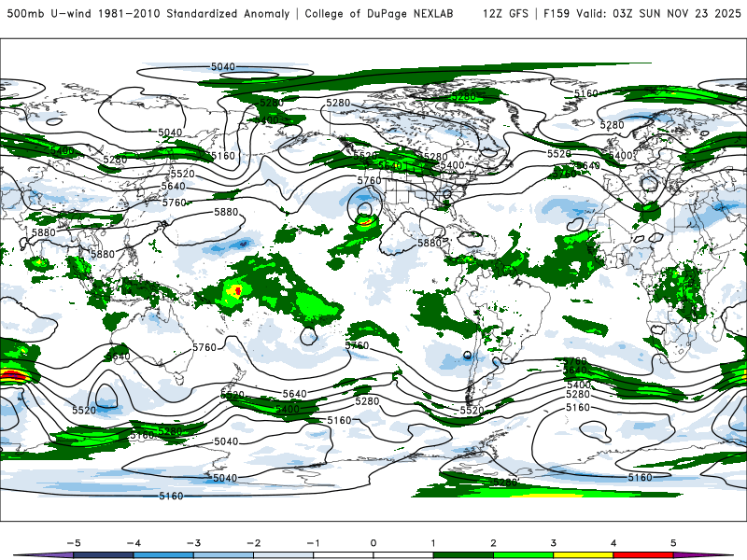This screenshot has height=560, width=747.
Task: Click the yellow 3 to 4 colorbar segment
Action: click(x=583, y=555)
